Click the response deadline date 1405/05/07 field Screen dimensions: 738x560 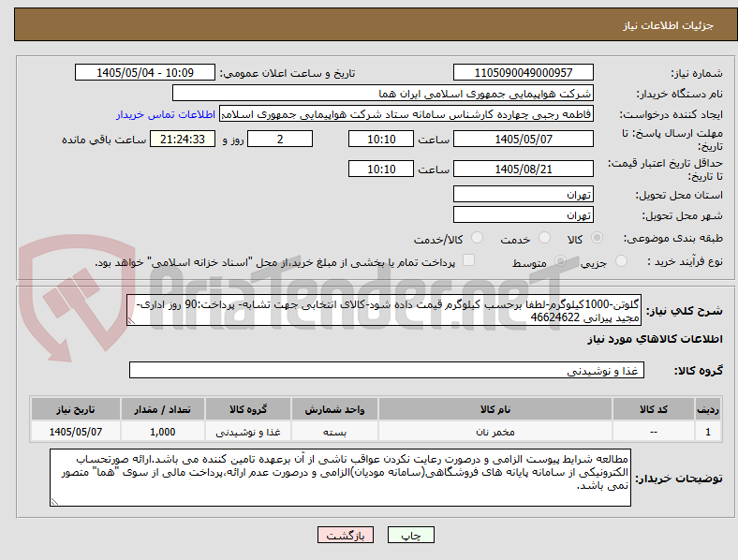coord(523,139)
